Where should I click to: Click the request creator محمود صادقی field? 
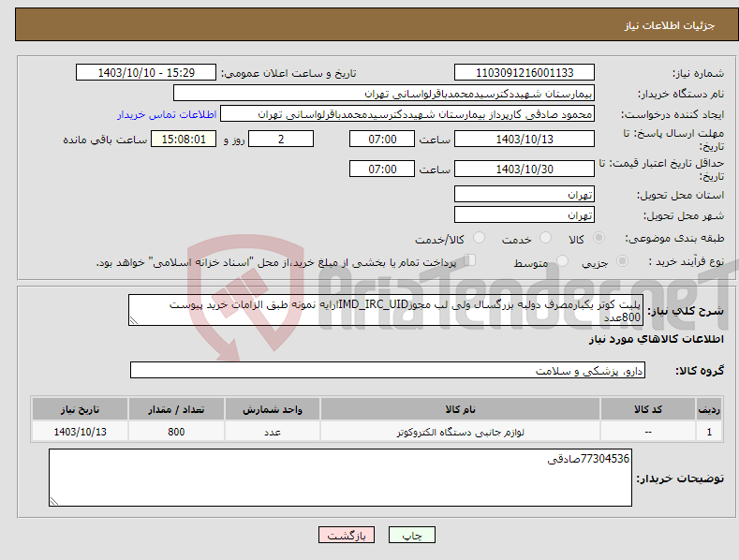click(x=407, y=114)
